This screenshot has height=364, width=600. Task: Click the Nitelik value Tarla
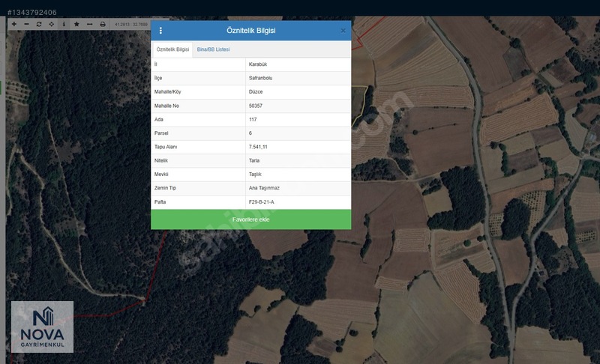point(254,161)
